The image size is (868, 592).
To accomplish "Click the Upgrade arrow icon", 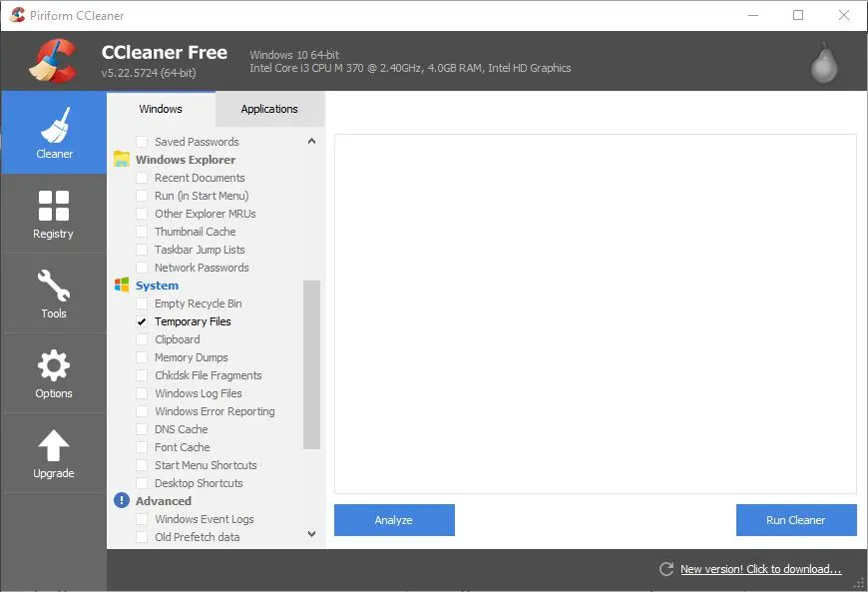I will (54, 445).
